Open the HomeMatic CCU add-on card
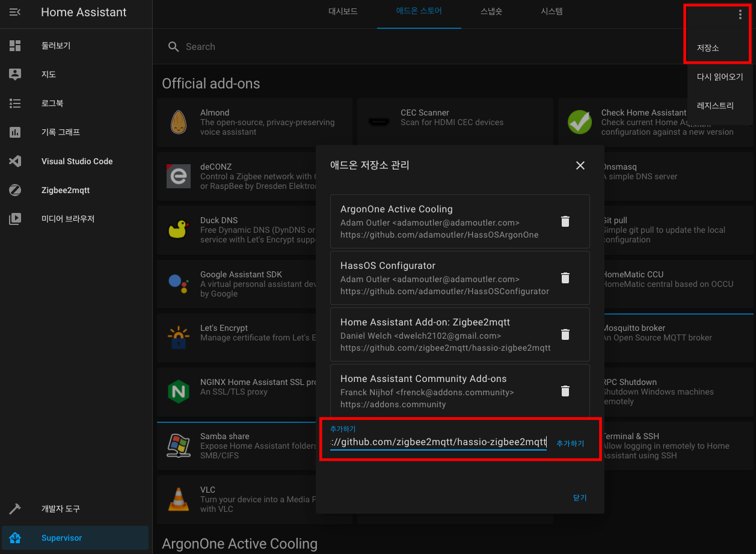This screenshot has height=554, width=756. [678, 284]
